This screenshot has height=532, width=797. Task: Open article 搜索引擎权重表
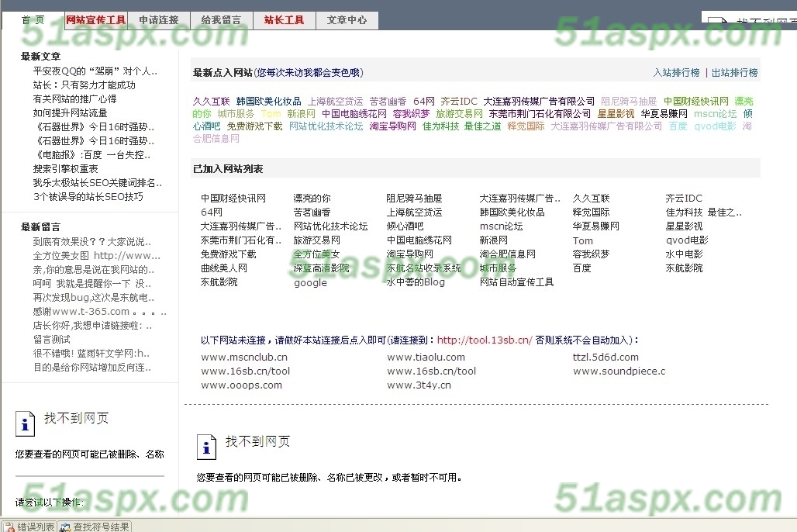(x=66, y=169)
